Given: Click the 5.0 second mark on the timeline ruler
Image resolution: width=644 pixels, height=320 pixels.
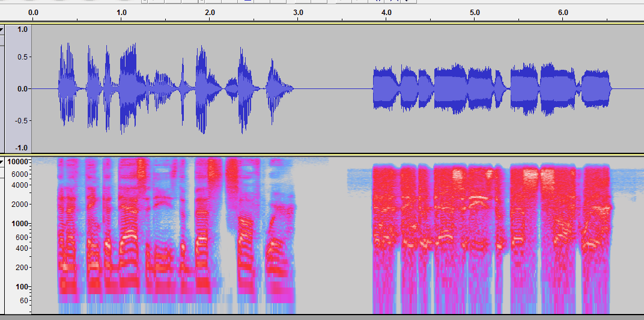Looking at the screenshot, I should click(475, 13).
